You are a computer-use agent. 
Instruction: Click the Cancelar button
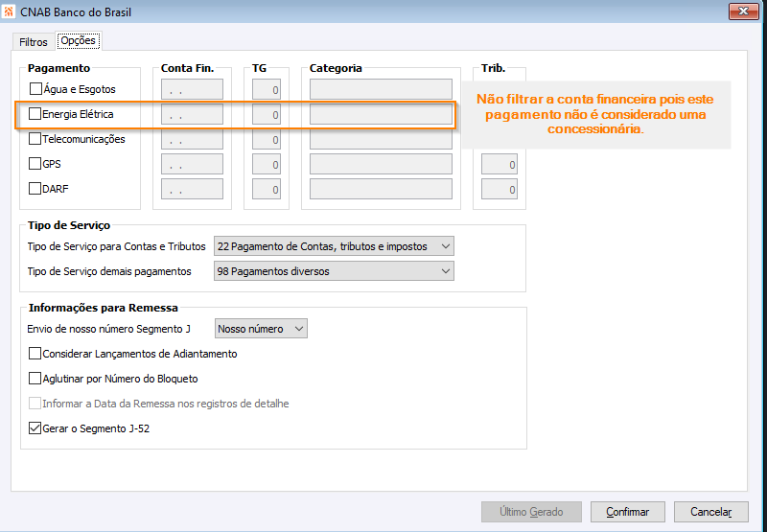coord(710,512)
